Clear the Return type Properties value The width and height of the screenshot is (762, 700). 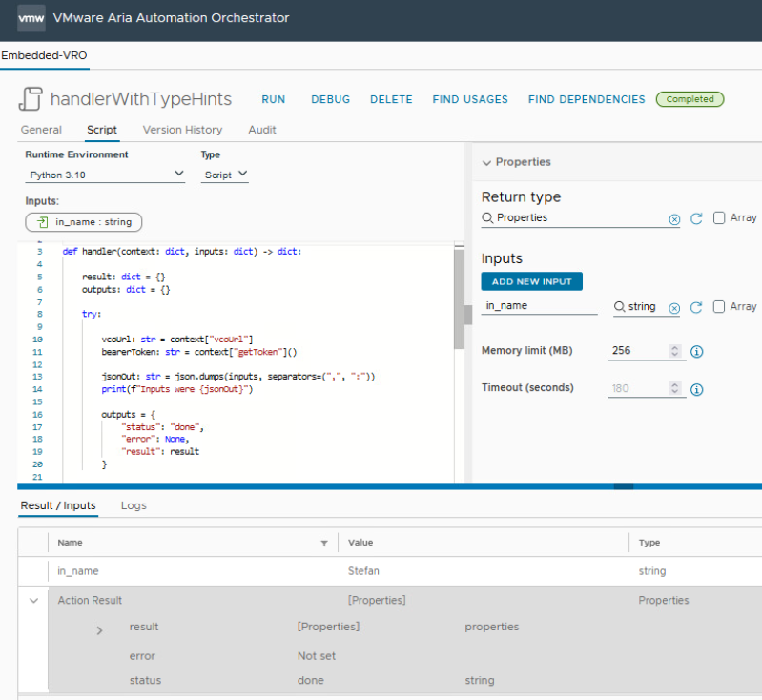[x=674, y=219]
